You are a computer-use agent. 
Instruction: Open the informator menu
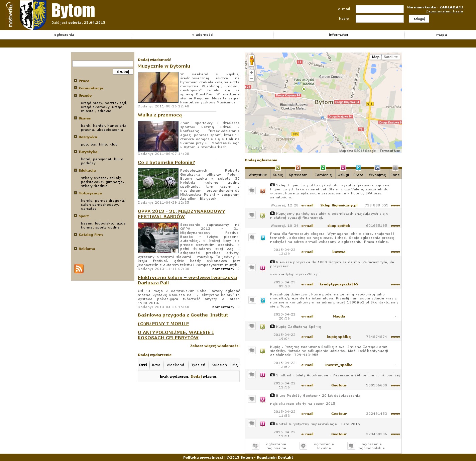click(338, 35)
